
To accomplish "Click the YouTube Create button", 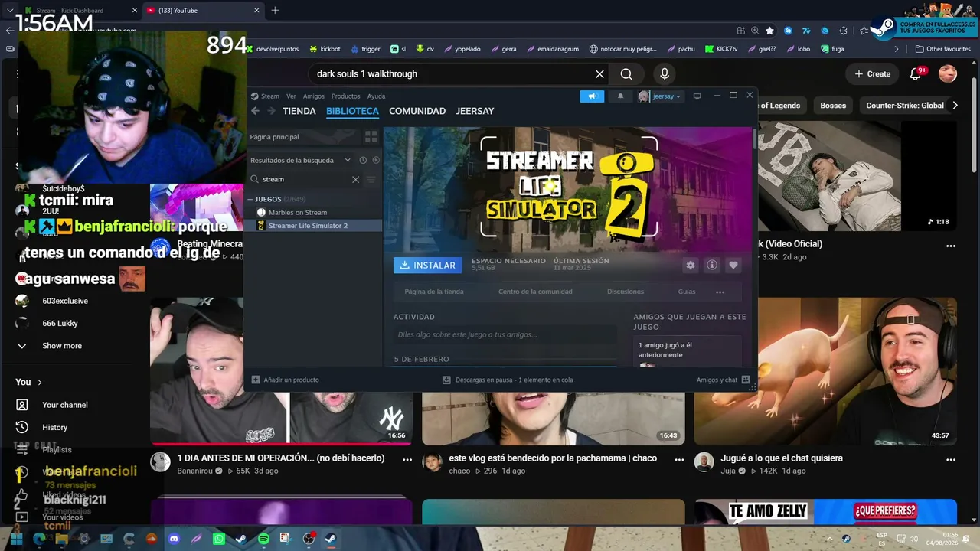I will pyautogui.click(x=872, y=74).
